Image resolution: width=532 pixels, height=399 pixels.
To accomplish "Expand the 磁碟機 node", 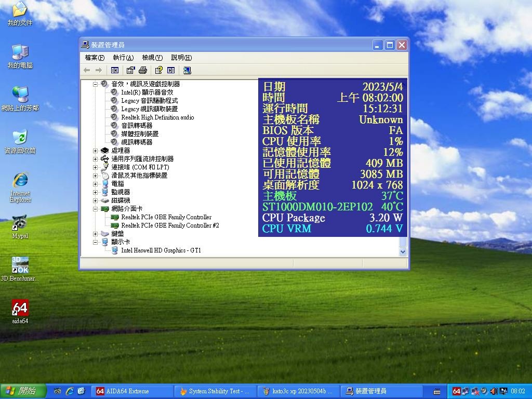I will coord(96,201).
